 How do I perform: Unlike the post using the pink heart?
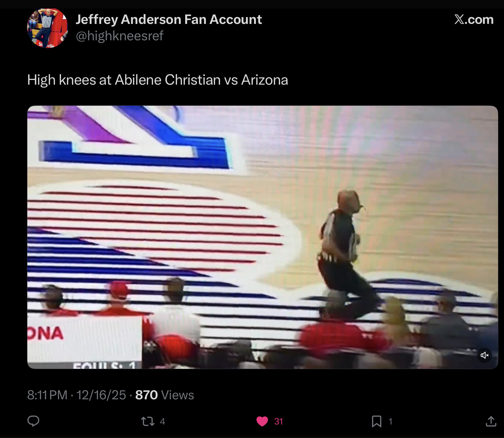262,421
